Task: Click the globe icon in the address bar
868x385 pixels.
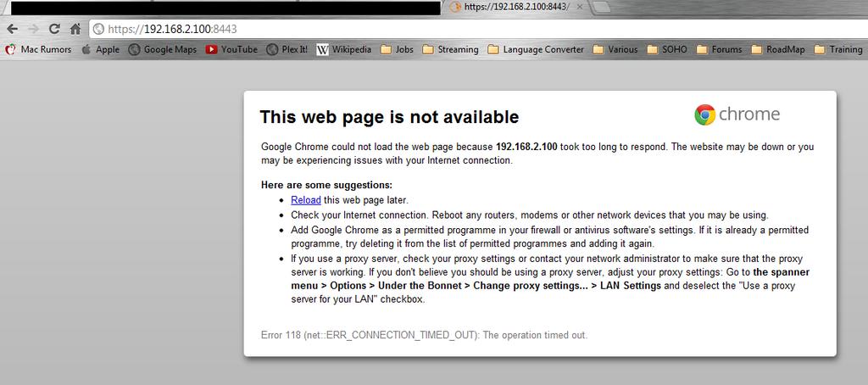Action: pyautogui.click(x=98, y=29)
